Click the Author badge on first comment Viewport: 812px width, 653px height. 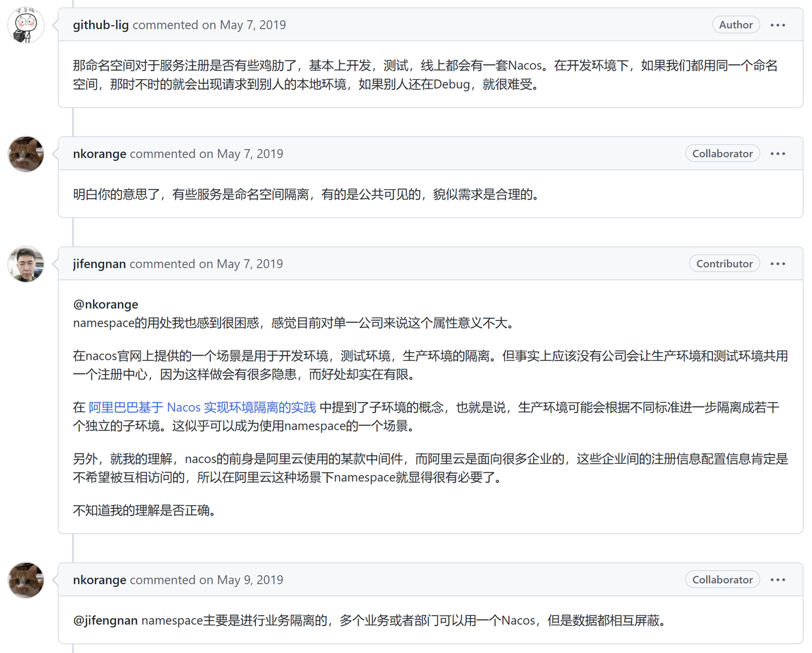(x=736, y=25)
